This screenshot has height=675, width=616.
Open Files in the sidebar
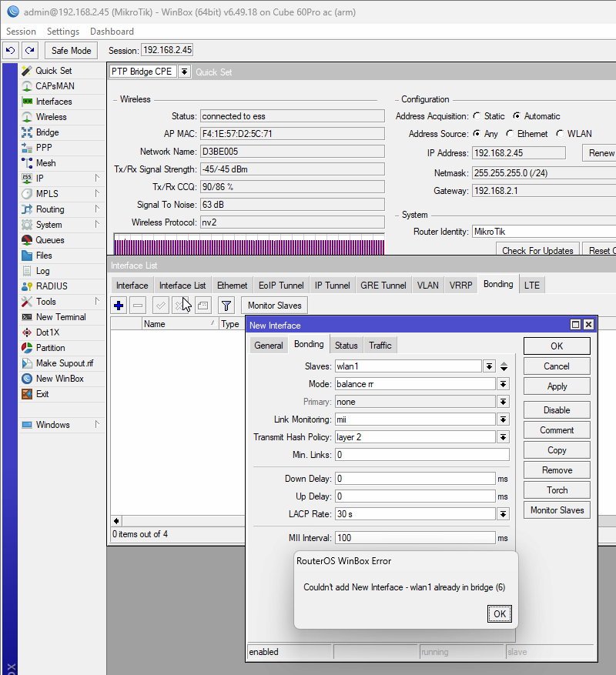[x=44, y=256]
